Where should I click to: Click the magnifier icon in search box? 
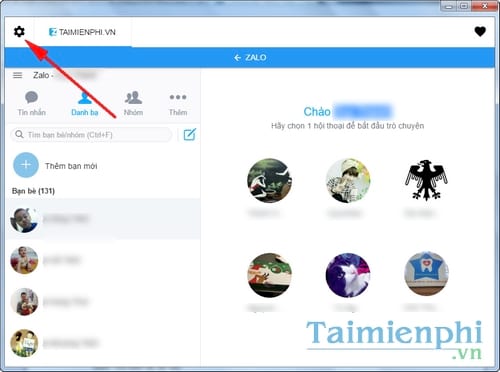coord(19,134)
